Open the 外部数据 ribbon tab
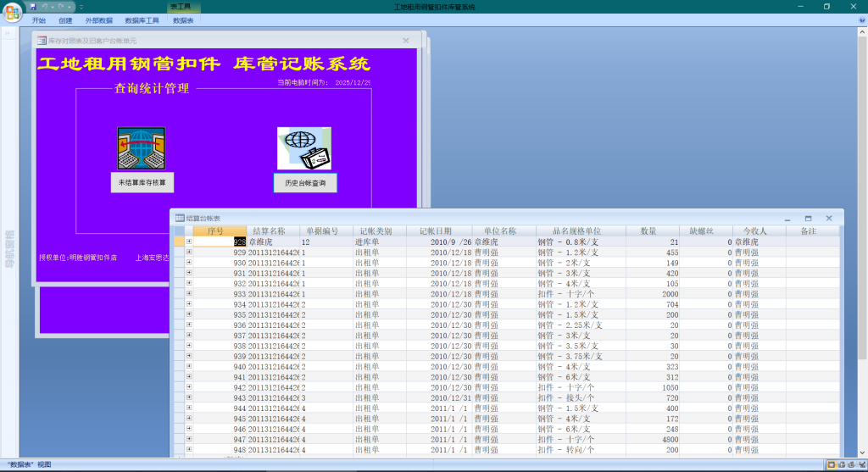 click(98, 20)
